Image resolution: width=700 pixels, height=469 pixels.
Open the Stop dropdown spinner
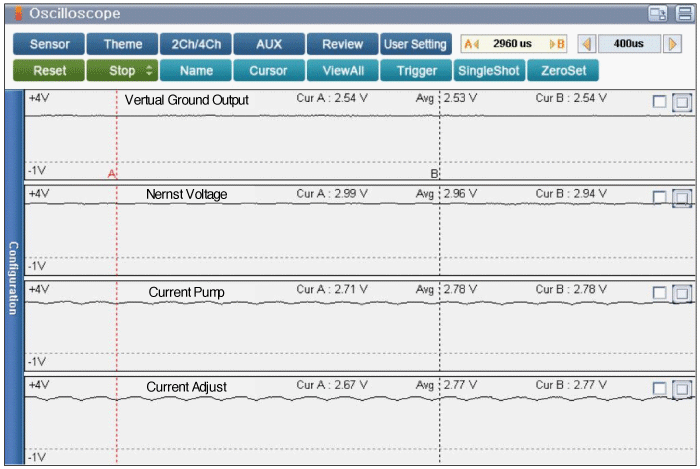pos(149,71)
